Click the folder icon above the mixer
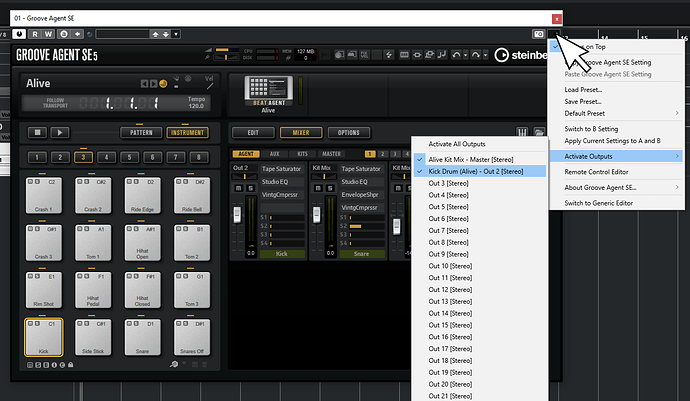Image resolution: width=690 pixels, height=401 pixels. (539, 132)
